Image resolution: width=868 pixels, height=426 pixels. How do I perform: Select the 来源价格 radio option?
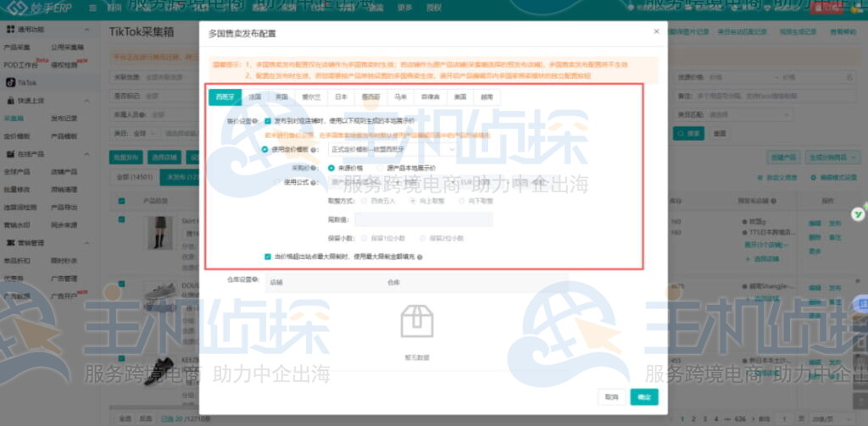click(x=331, y=168)
